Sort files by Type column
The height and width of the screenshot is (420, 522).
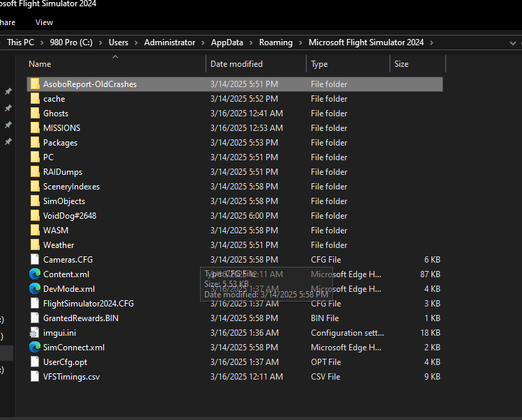pyautogui.click(x=348, y=64)
